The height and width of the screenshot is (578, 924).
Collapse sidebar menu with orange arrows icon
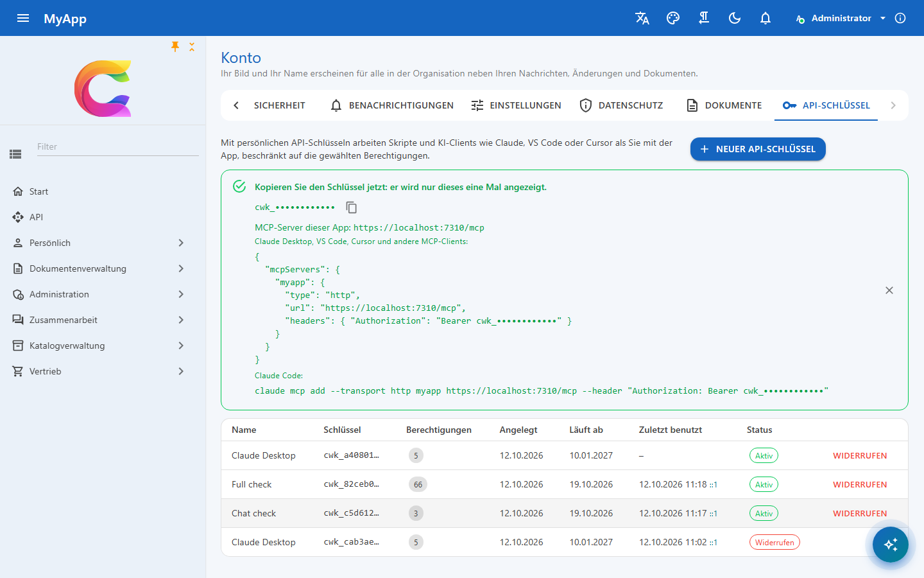point(192,46)
